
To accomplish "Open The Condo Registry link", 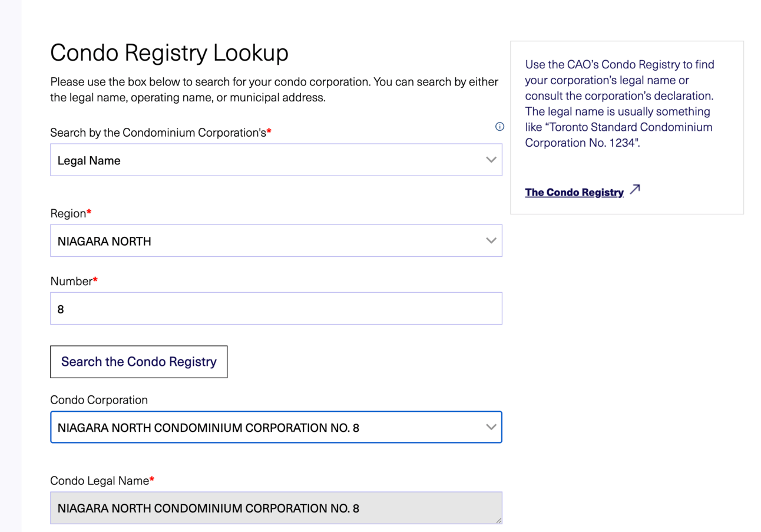I will 574,192.
